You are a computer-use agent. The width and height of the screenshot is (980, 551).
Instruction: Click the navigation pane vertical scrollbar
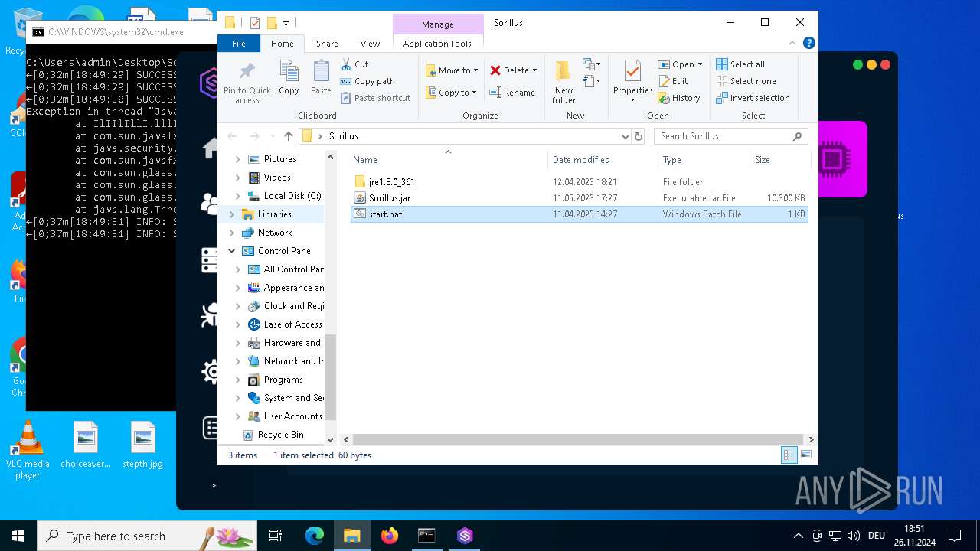pyautogui.click(x=331, y=377)
